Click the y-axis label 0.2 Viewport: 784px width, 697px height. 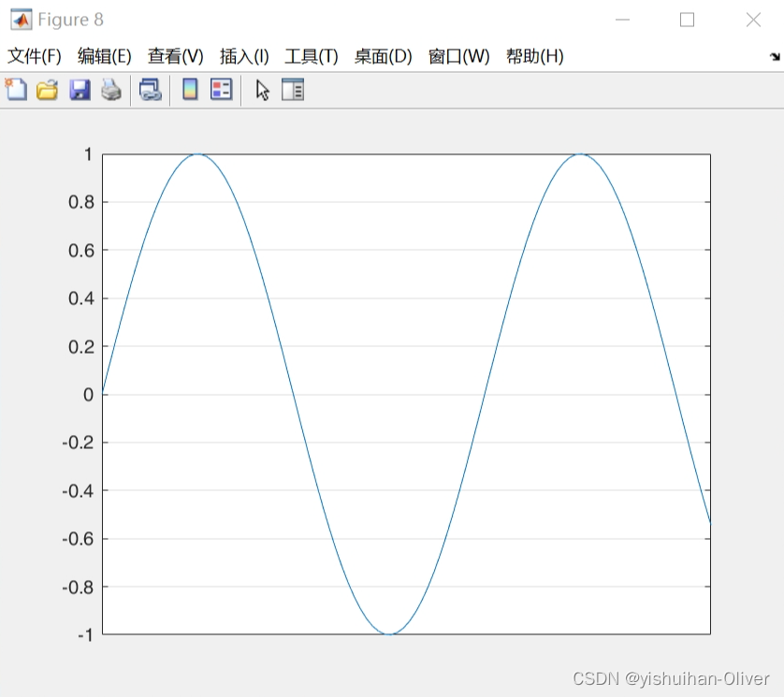coord(81,346)
